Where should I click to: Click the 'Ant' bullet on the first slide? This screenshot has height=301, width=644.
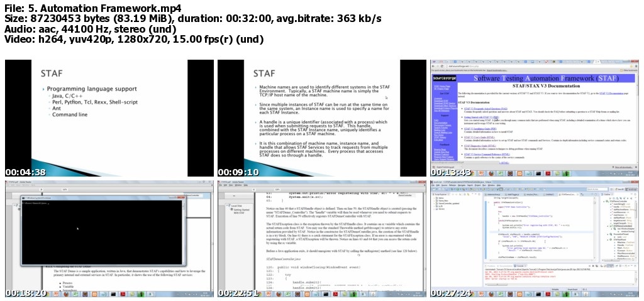pos(56,109)
